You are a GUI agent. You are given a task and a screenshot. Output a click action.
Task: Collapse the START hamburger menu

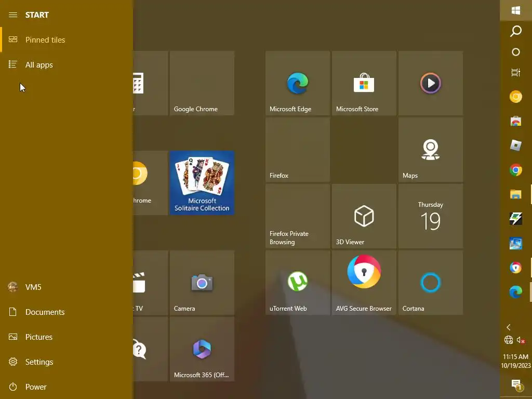click(x=13, y=15)
